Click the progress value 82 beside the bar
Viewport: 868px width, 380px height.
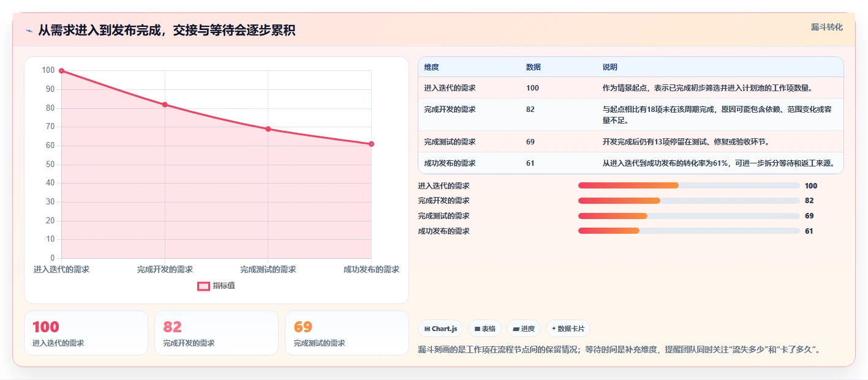(809, 201)
